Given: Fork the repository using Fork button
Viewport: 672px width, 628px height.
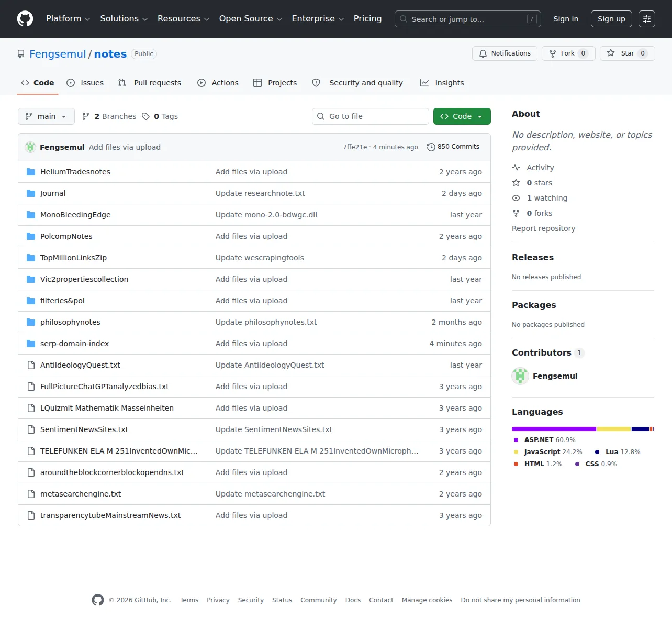Looking at the screenshot, I should 568,53.
